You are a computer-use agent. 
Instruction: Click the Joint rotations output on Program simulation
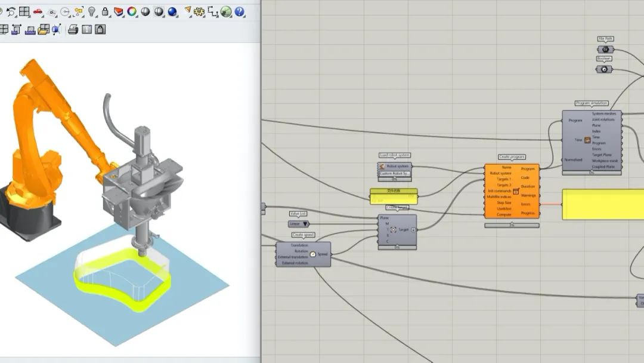coord(603,119)
